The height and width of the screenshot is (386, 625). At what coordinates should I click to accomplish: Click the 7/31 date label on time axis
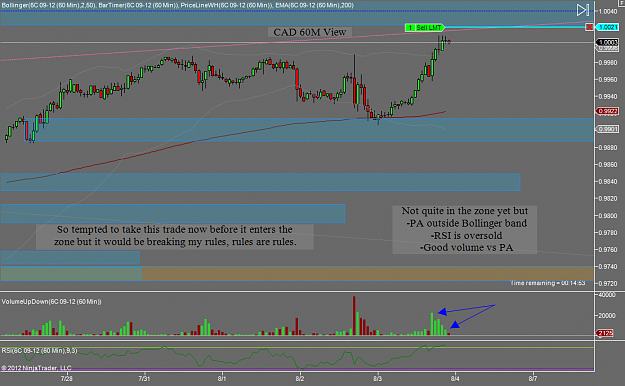click(x=144, y=378)
